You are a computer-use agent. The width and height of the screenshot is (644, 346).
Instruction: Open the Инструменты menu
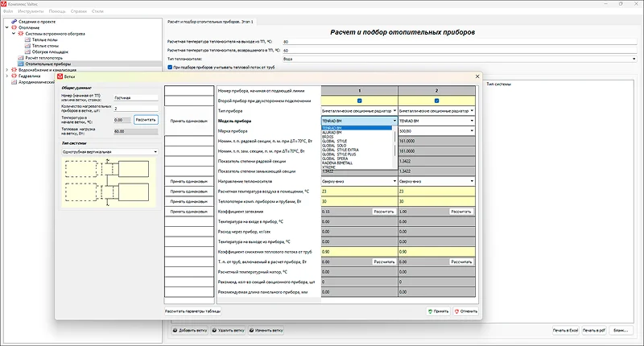(31, 11)
